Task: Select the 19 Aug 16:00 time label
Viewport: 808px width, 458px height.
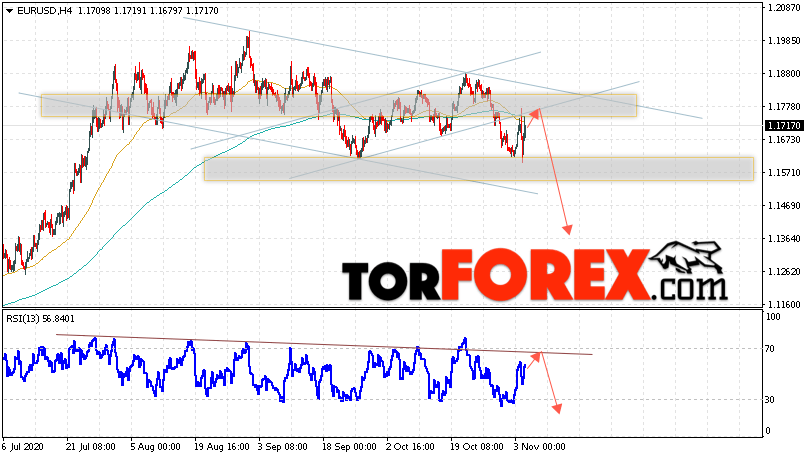Action: tap(222, 447)
